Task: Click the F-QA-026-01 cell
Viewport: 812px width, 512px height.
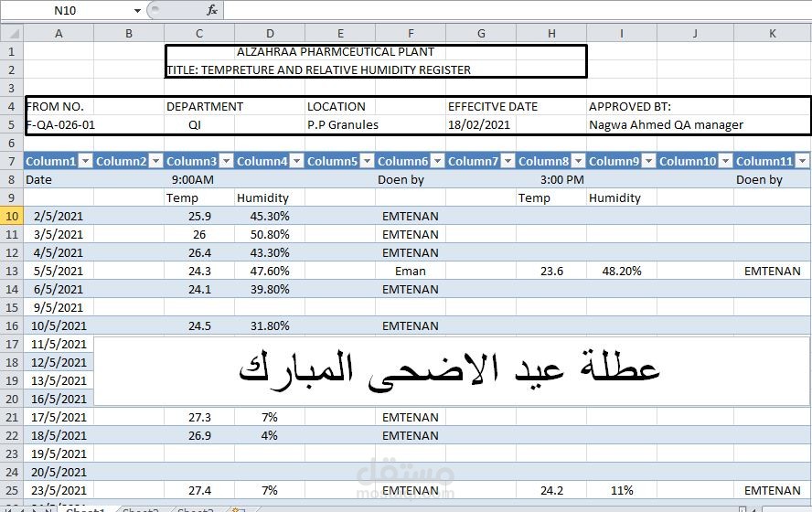Action: point(59,124)
